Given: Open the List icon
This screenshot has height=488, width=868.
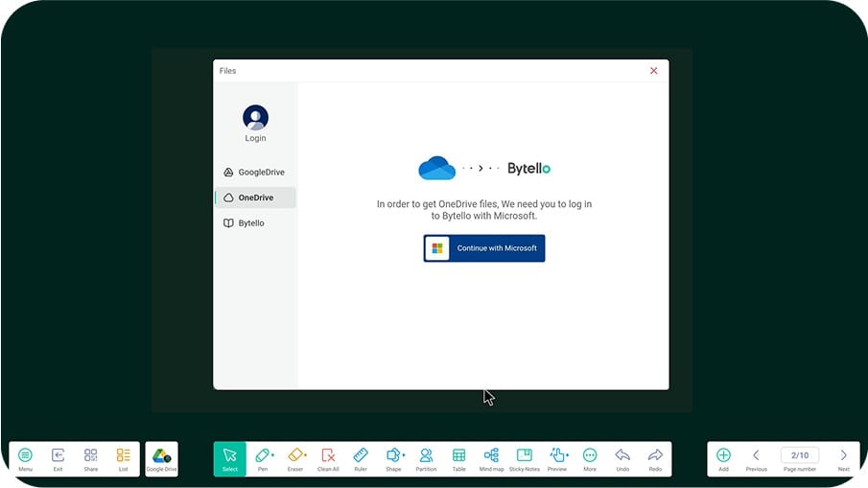Looking at the screenshot, I should pyautogui.click(x=123, y=458).
